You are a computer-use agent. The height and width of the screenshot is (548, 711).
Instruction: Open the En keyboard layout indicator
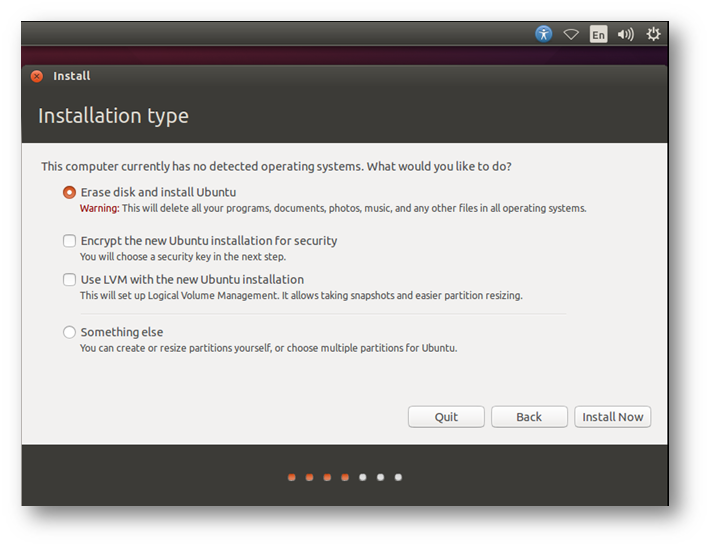(598, 34)
